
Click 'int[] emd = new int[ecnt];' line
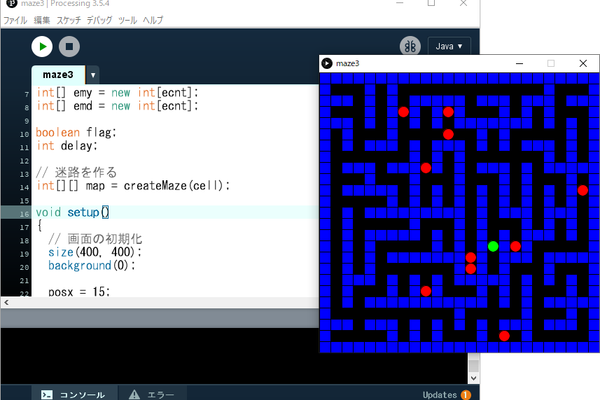pyautogui.click(x=117, y=106)
